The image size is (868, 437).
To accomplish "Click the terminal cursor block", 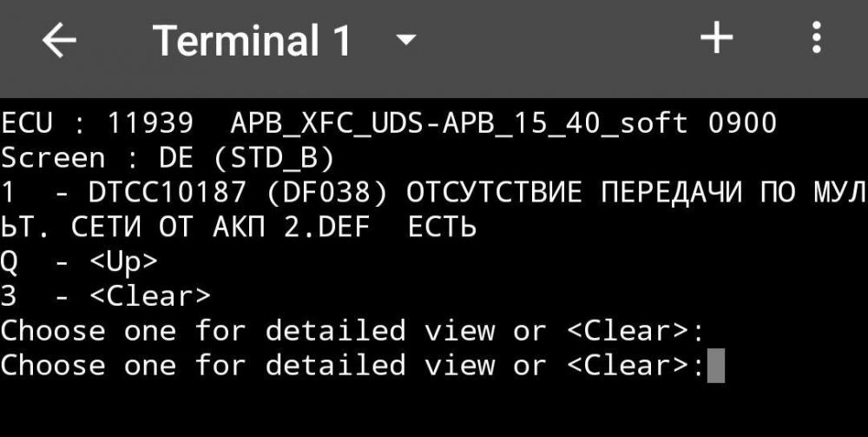I will point(716,366).
